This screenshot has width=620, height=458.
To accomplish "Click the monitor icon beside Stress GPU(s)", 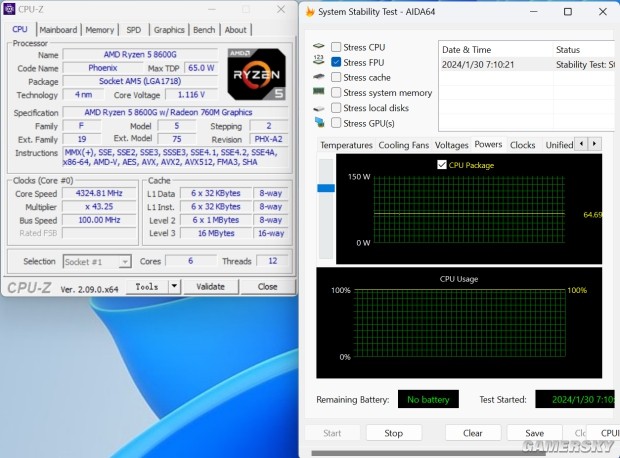I will pos(319,122).
